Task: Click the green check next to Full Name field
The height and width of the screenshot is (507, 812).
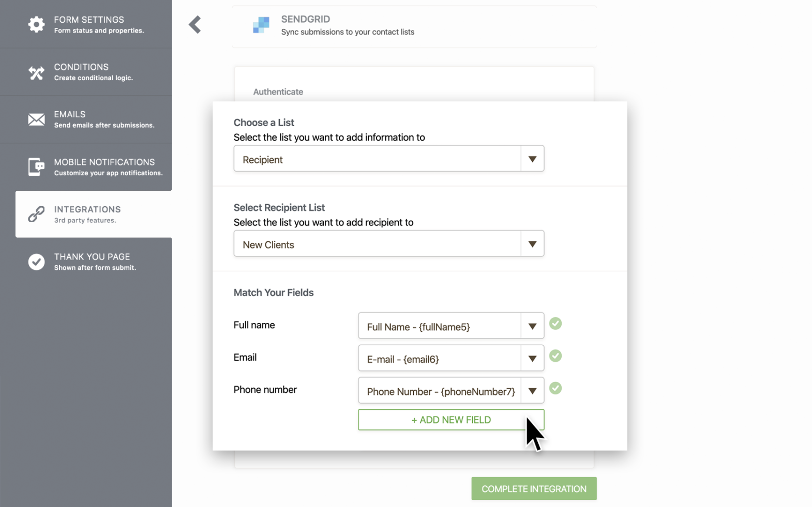Action: [555, 324]
